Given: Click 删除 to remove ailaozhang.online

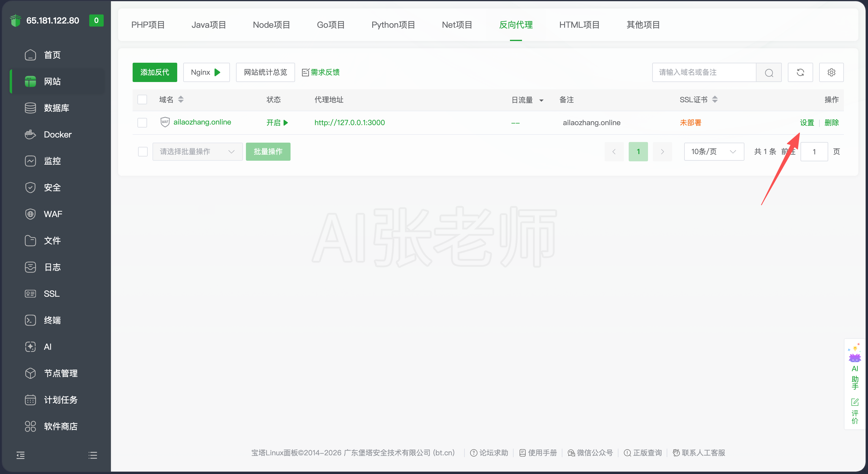Looking at the screenshot, I should click(832, 123).
